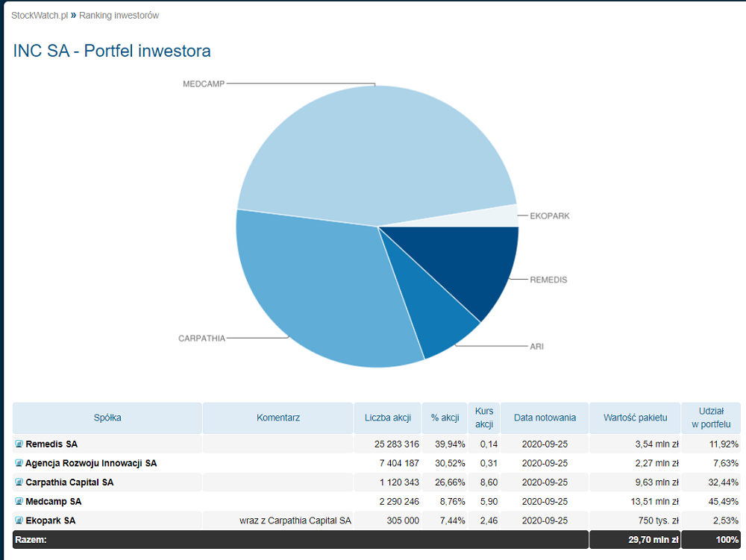Open Agencja Rozwoju Innowacji SA link
This screenshot has width=746, height=560.
(91, 463)
